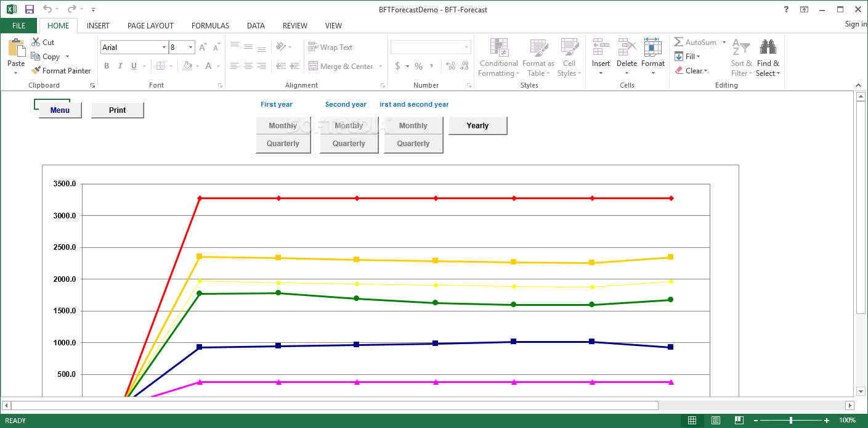Expand the Merge & Center dropdown arrow

[380, 66]
